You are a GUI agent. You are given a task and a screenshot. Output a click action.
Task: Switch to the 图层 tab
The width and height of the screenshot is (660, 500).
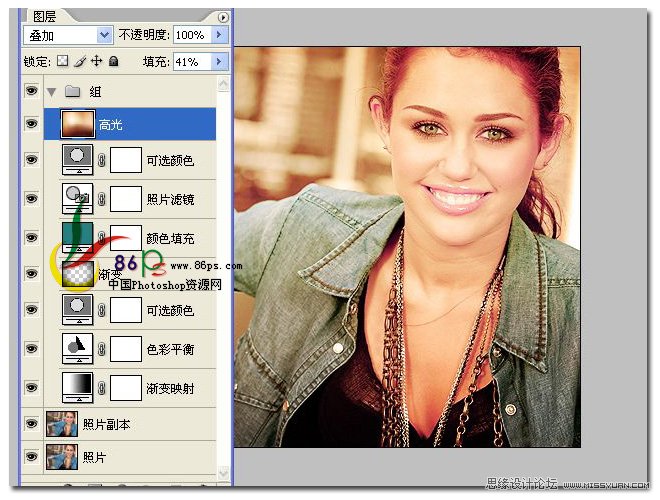point(44,16)
